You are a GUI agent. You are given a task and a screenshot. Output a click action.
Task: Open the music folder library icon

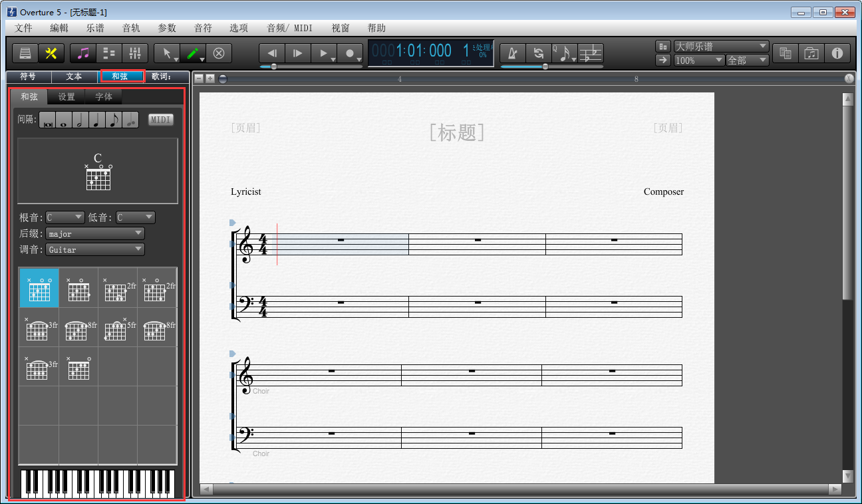(x=811, y=53)
